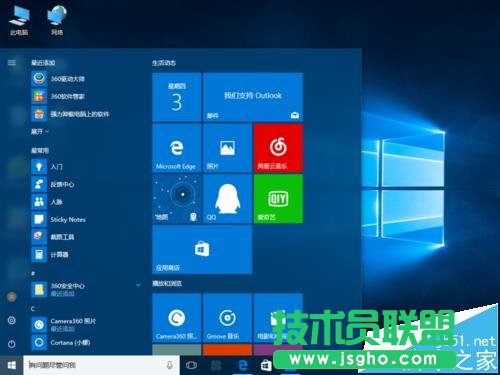Open the 地图 maps tile

point(177,199)
